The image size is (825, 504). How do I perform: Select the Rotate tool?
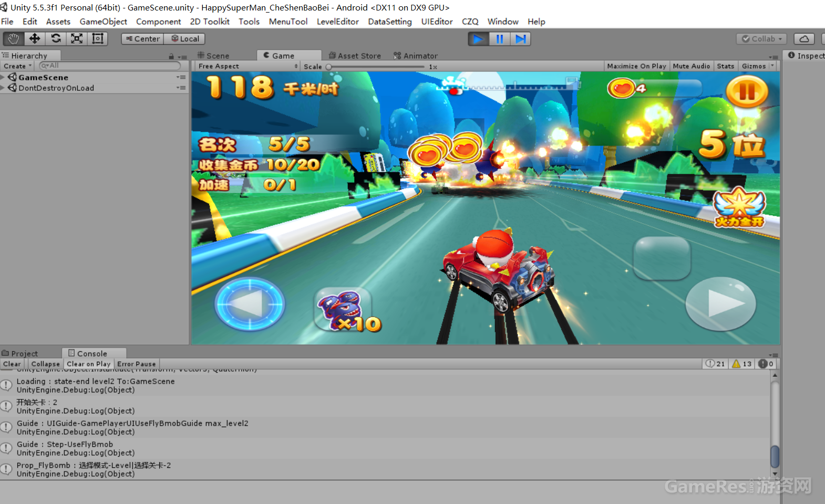(x=56, y=39)
